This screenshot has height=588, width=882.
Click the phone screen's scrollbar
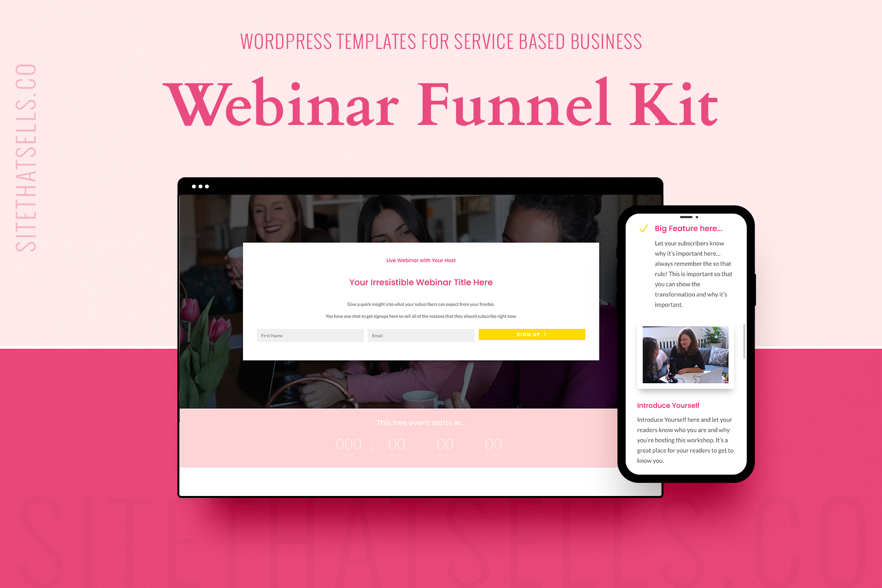click(x=744, y=341)
